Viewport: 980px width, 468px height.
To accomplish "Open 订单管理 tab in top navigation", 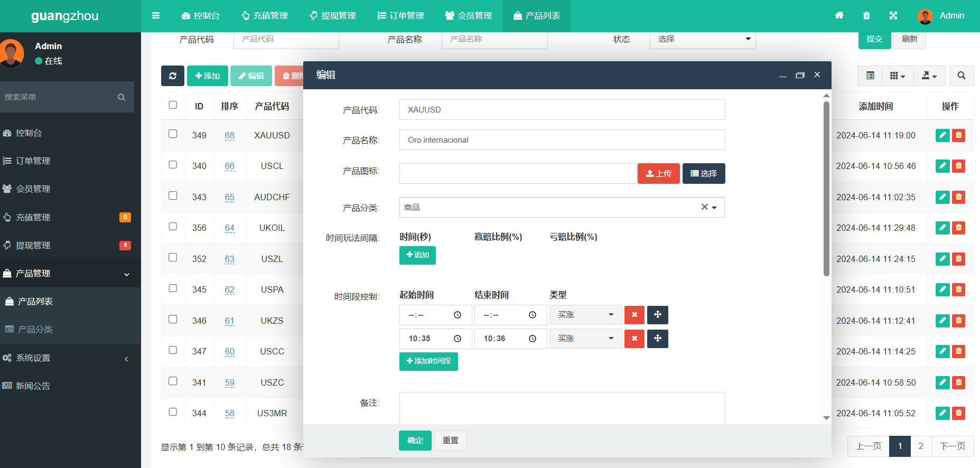I will click(400, 16).
